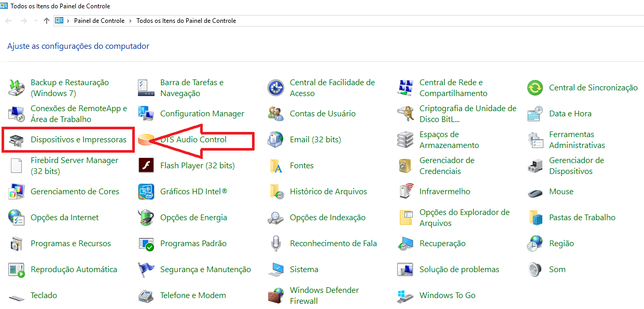Click the Flash Player icon
The width and height of the screenshot is (644, 309).
point(146,166)
